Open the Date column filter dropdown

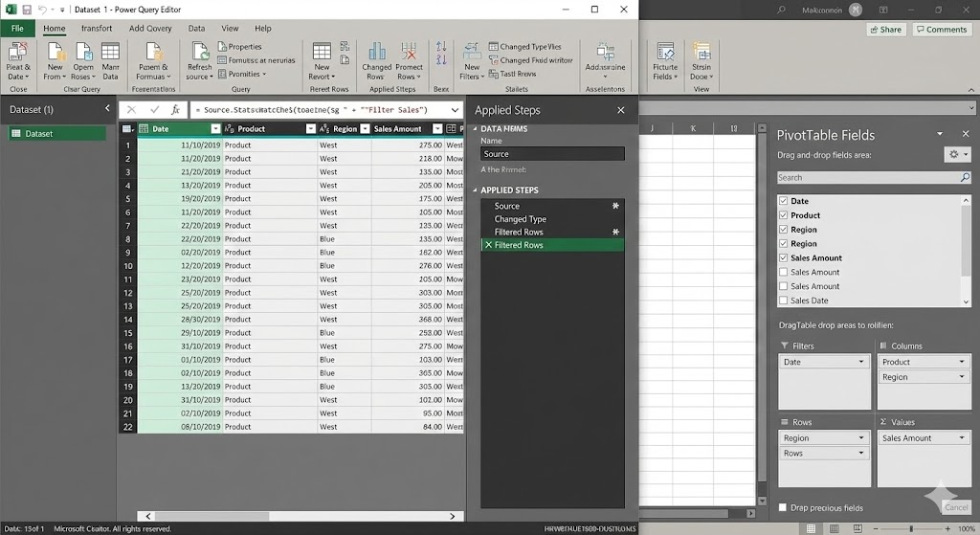tap(213, 129)
